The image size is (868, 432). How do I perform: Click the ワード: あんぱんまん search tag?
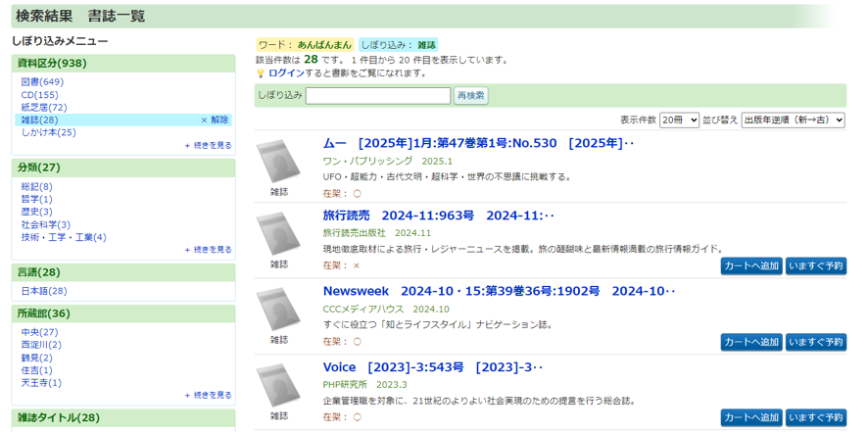[x=305, y=45]
